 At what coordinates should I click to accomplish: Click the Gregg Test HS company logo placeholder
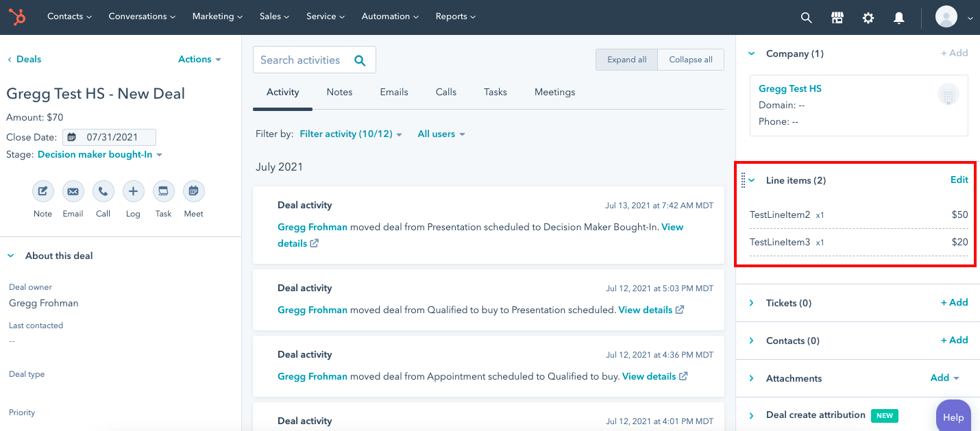pos(948,95)
